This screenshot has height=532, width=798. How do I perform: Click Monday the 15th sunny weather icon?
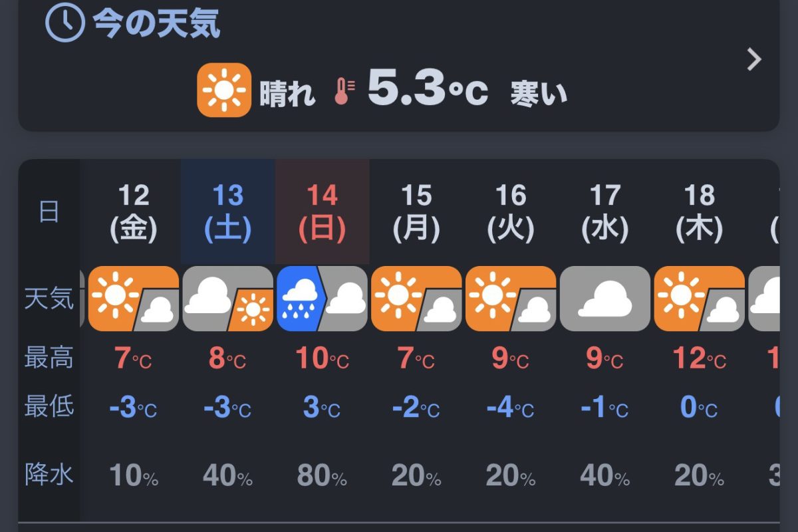[416, 299]
